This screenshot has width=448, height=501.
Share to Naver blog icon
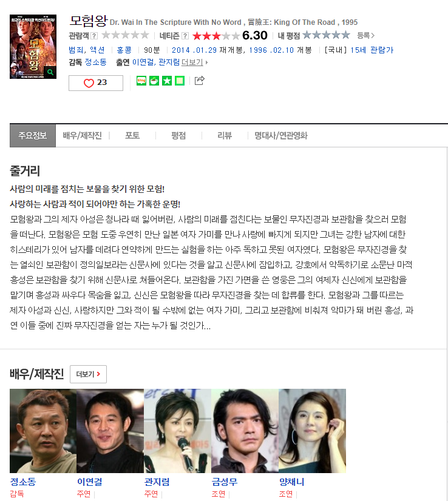[x=141, y=81]
